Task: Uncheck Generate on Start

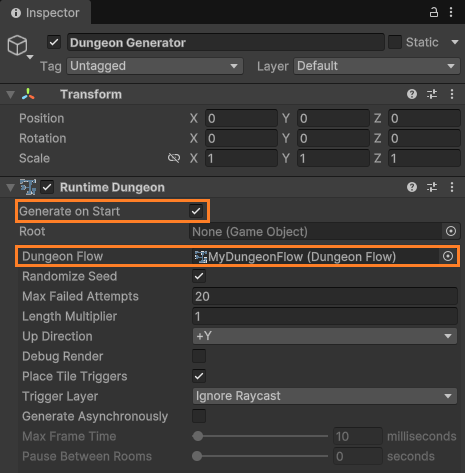Action: click(196, 211)
